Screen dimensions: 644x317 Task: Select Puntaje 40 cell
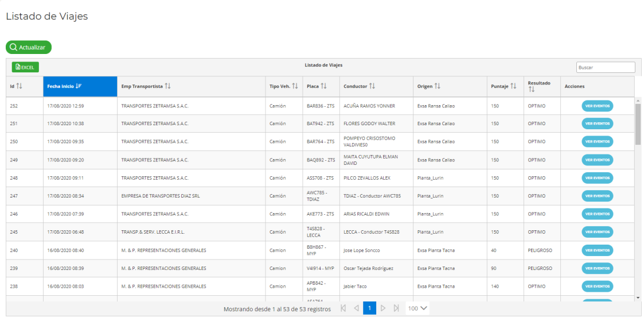point(505,250)
